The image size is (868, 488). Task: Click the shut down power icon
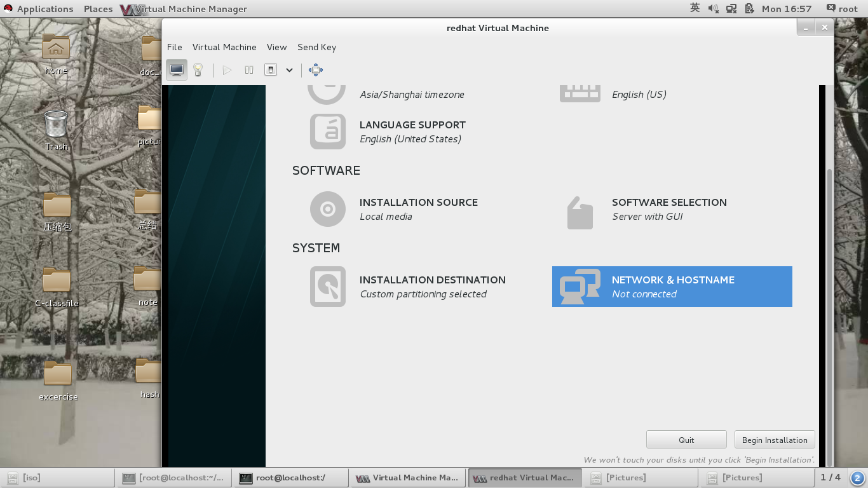click(271, 70)
